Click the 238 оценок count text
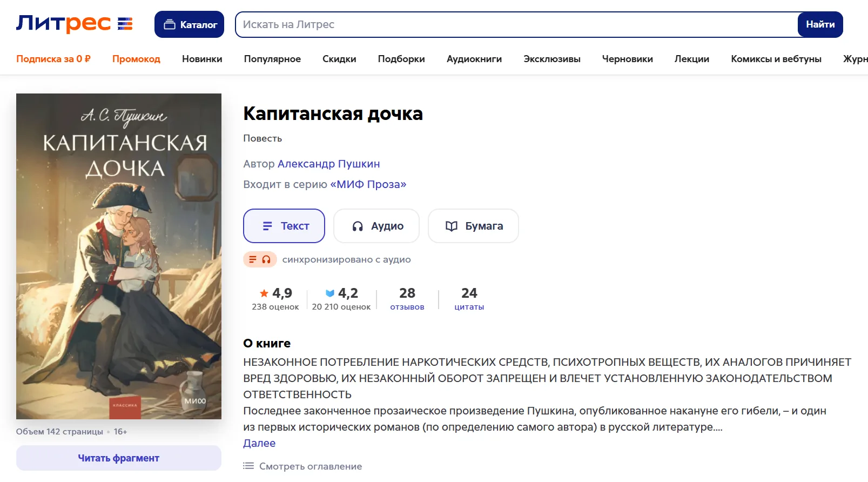Image resolution: width=868 pixels, height=482 pixels. (275, 307)
